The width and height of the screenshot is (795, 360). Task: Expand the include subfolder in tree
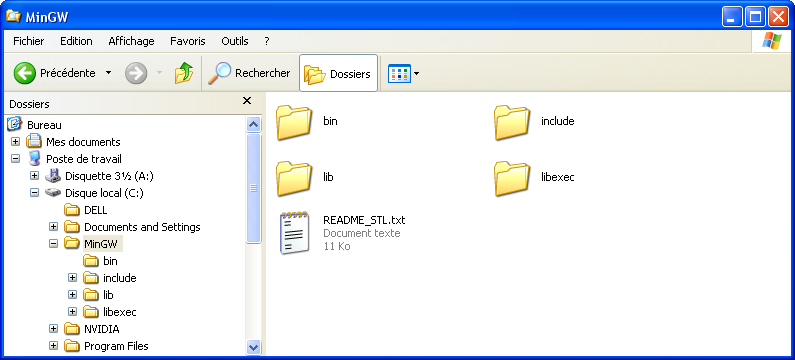[72, 278]
